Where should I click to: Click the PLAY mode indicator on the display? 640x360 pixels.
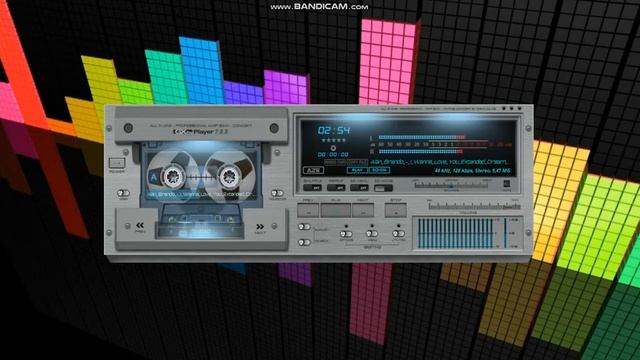click(x=357, y=170)
